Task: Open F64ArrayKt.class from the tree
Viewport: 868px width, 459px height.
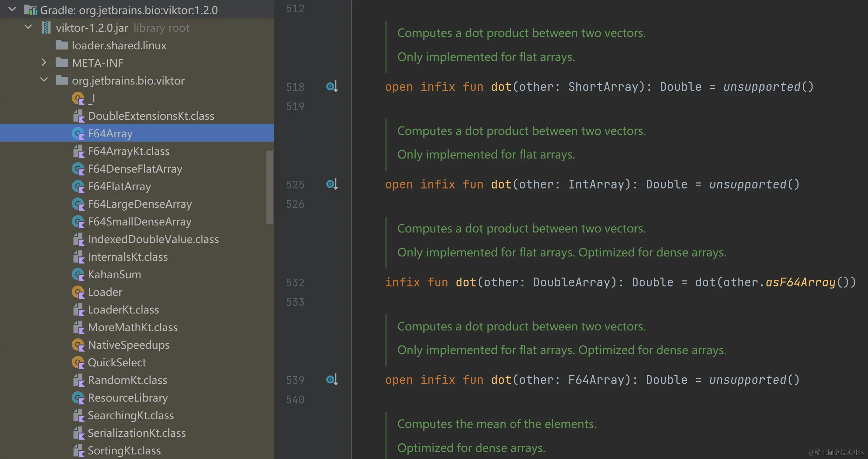Action: click(x=129, y=151)
